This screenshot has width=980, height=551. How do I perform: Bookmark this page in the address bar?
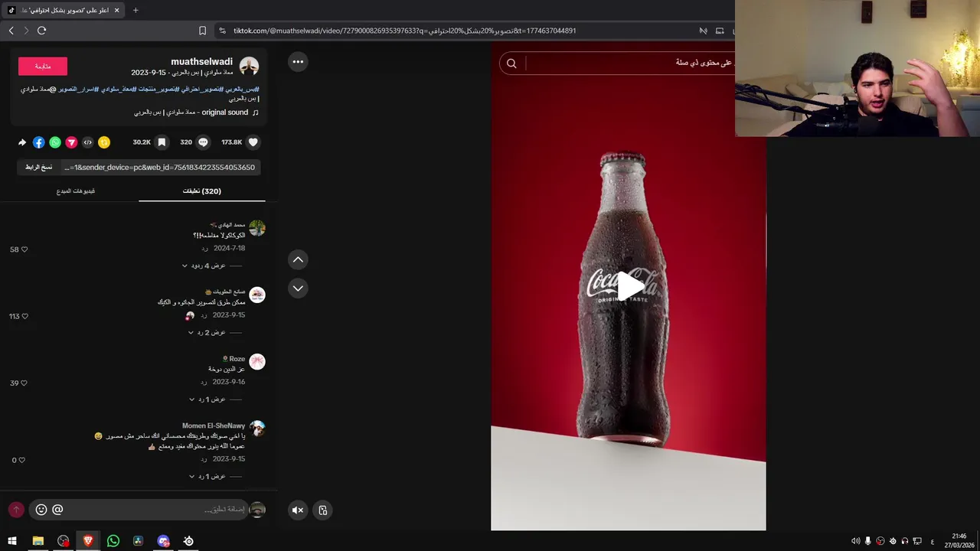tap(202, 31)
